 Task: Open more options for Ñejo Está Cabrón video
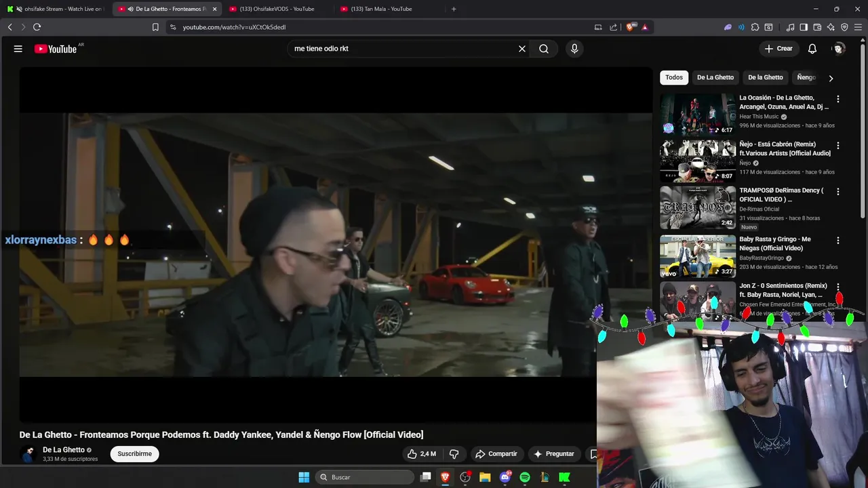pyautogui.click(x=838, y=146)
